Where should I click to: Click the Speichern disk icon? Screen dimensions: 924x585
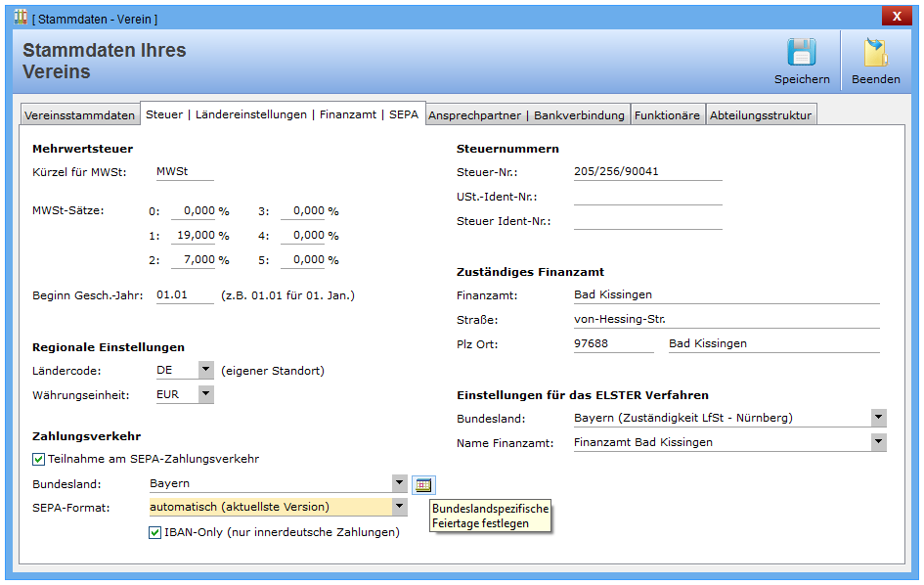(x=802, y=54)
